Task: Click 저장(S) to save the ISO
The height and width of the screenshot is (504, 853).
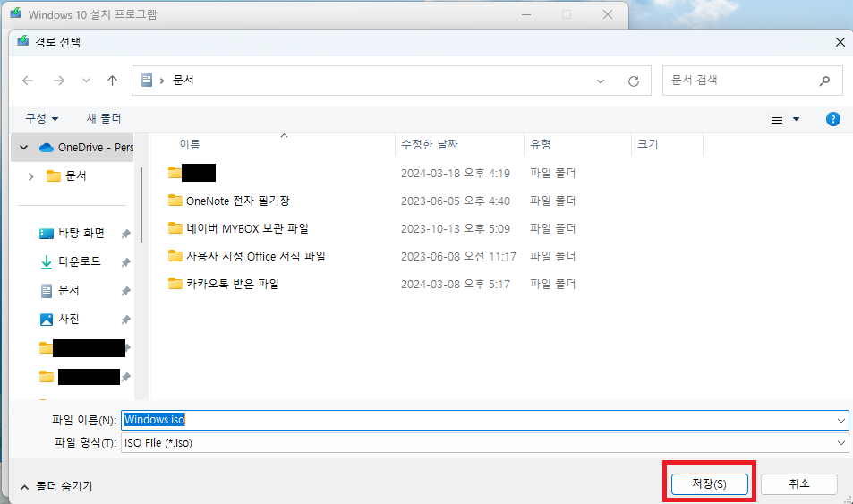Action: coord(710,484)
